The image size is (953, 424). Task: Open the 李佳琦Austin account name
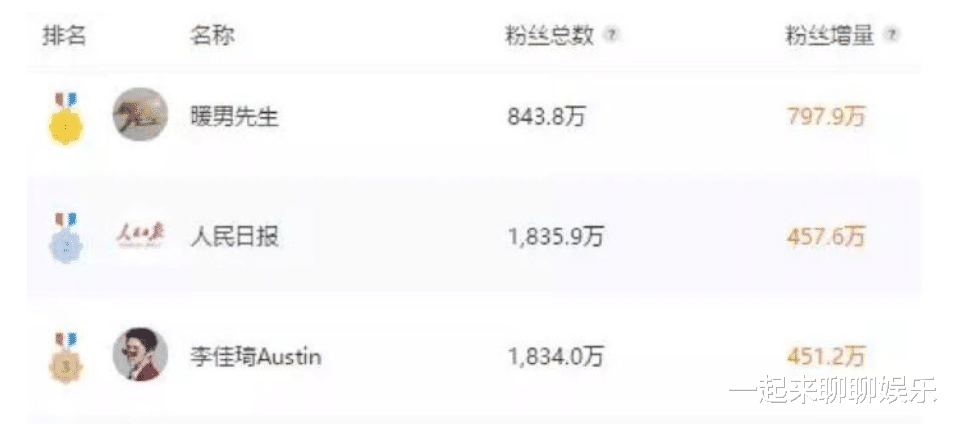[255, 356]
